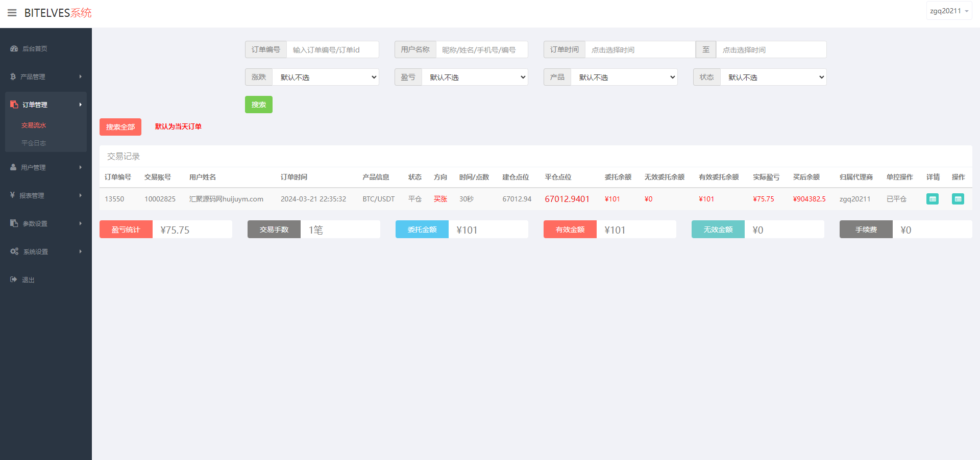Viewport: 980px width, 460px height.
Task: Open the 涨跌 dropdown
Action: (x=326, y=77)
